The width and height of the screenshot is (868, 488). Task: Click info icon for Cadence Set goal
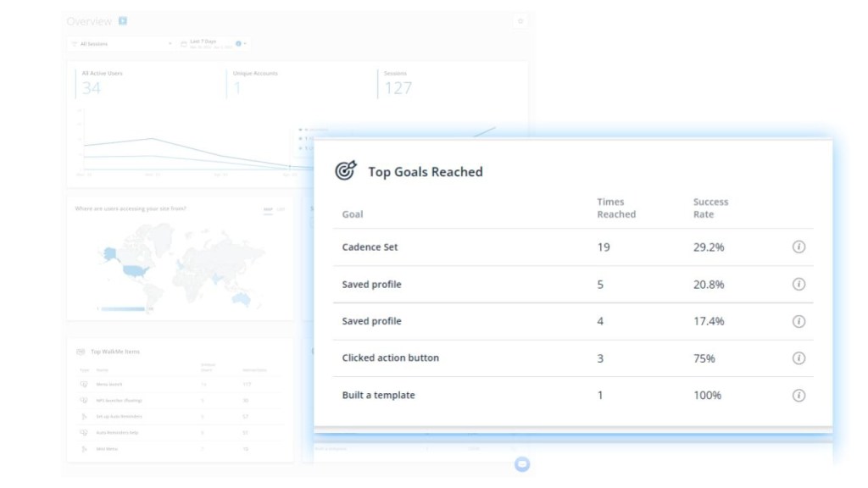pos(798,247)
